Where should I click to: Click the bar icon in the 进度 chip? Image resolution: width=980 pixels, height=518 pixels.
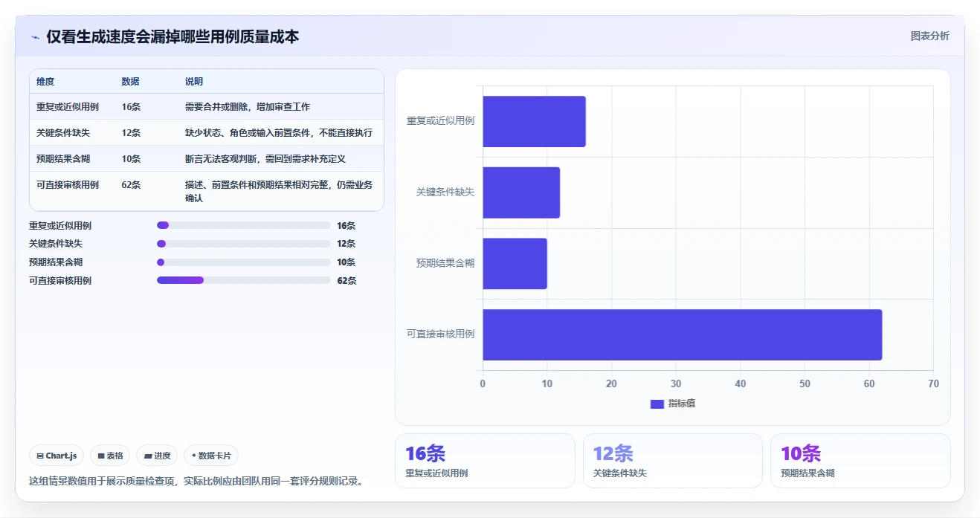coord(148,456)
